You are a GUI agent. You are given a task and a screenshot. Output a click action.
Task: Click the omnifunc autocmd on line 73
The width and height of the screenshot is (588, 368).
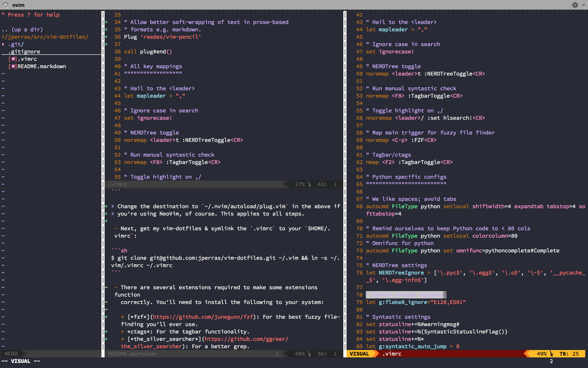(x=463, y=251)
